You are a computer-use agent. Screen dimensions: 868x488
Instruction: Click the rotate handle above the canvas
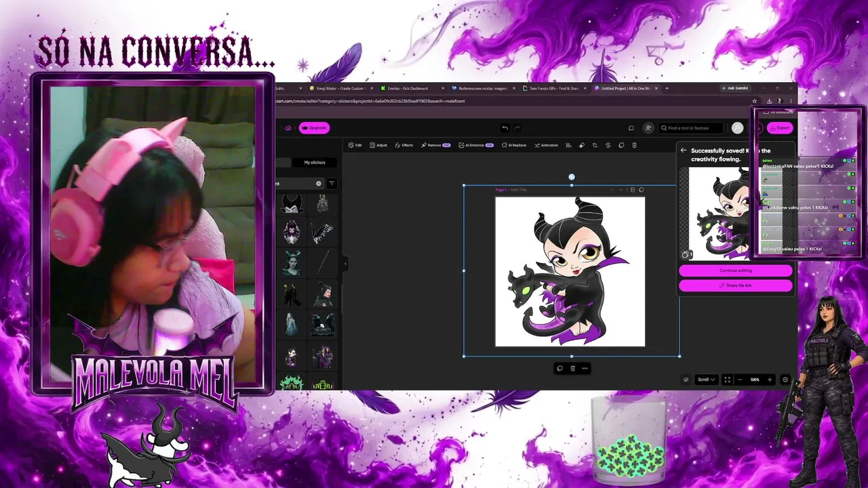[572, 177]
